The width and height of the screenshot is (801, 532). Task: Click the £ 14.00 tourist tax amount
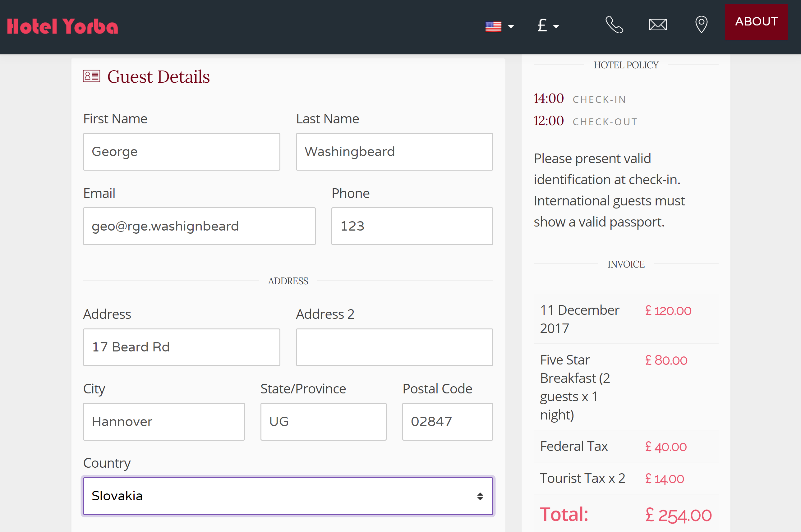[664, 479]
